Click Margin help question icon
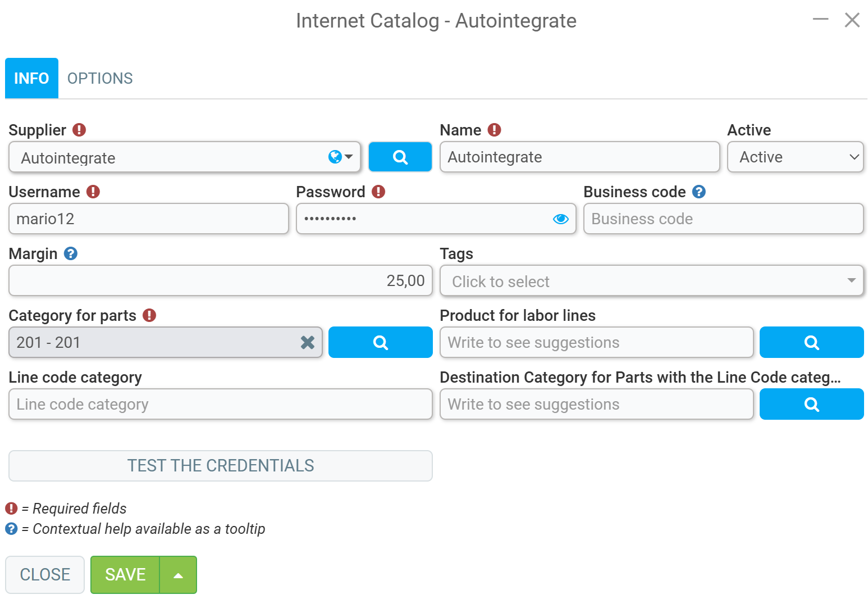 pyautogui.click(x=70, y=253)
